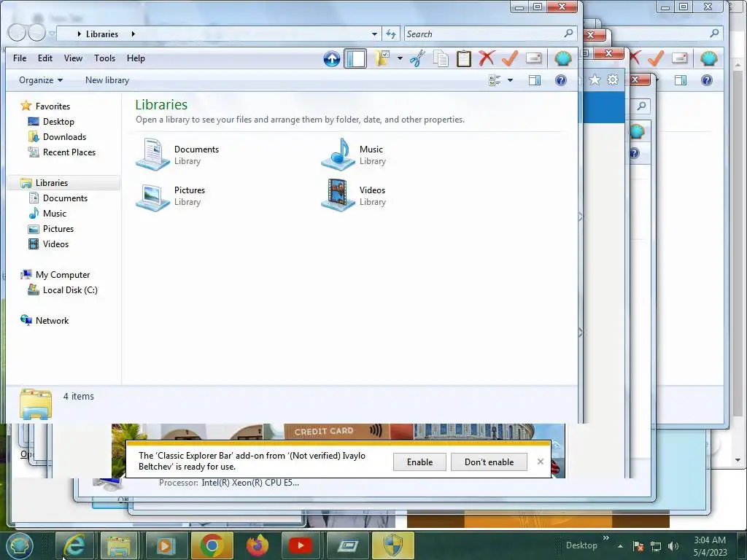This screenshot has height=560, width=747.
Task: Select Recent Places in navigation pane
Action: (69, 152)
